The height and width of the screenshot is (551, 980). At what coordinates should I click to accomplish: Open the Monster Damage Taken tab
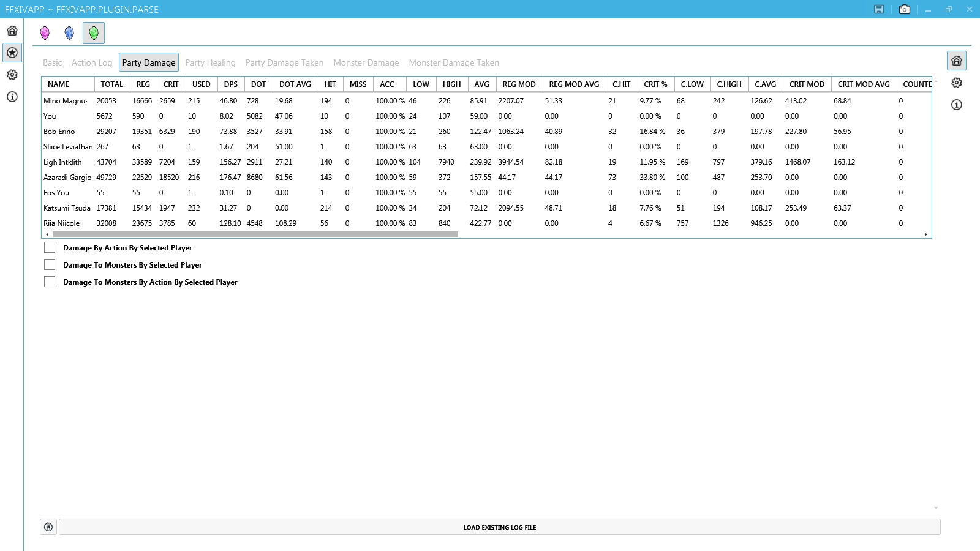(x=453, y=62)
